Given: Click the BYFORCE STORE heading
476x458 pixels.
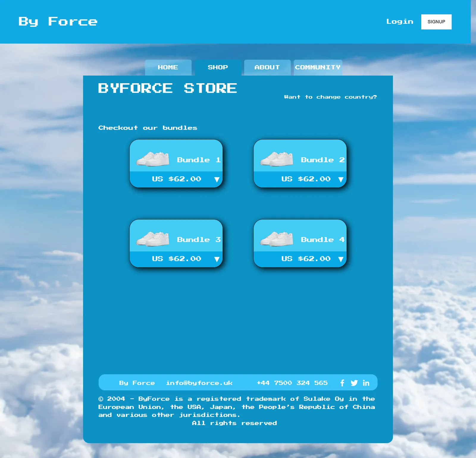Looking at the screenshot, I should (x=167, y=88).
